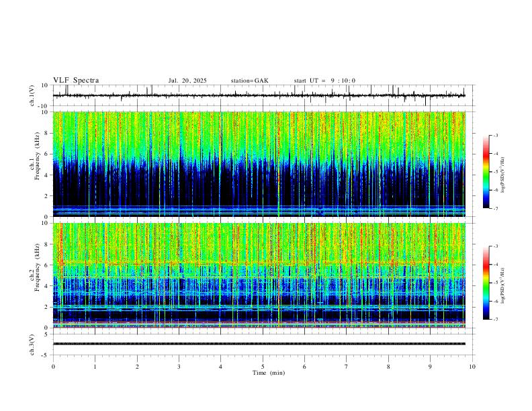Click the "8" kHz tick on ch.1 spectrogram

(x=47, y=133)
